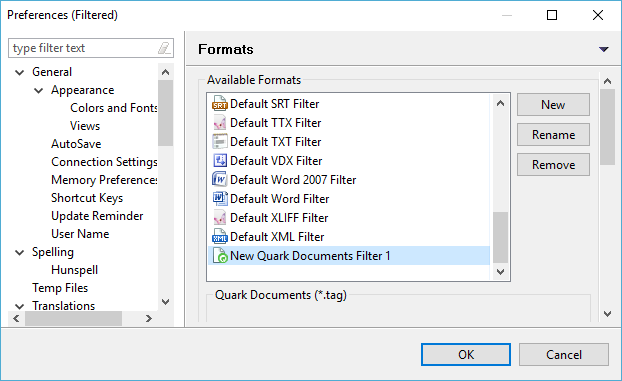Select the Default VDX Filter icon
Image resolution: width=622 pixels, height=381 pixels.
(219, 161)
